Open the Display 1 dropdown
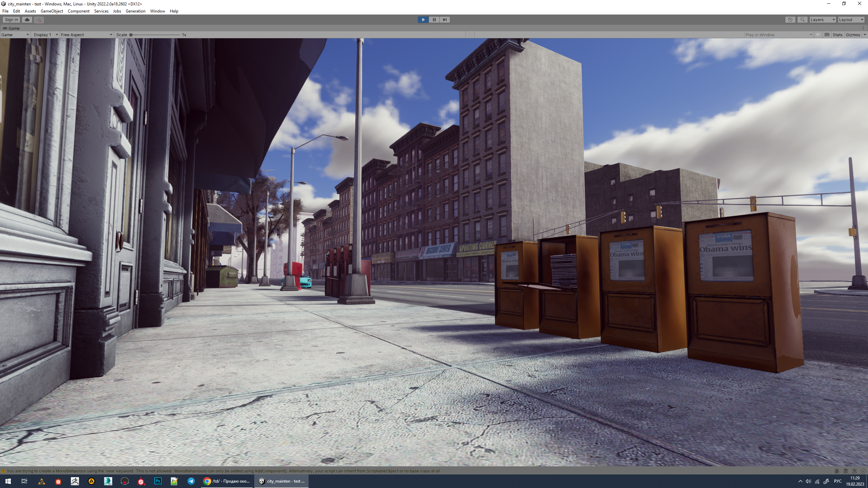 [45, 35]
